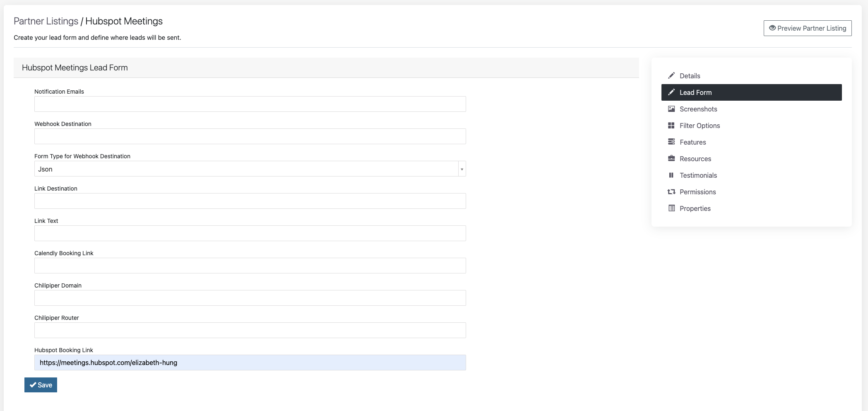Follow the Partner Listings breadcrumb link
This screenshot has width=868, height=411.
[46, 21]
